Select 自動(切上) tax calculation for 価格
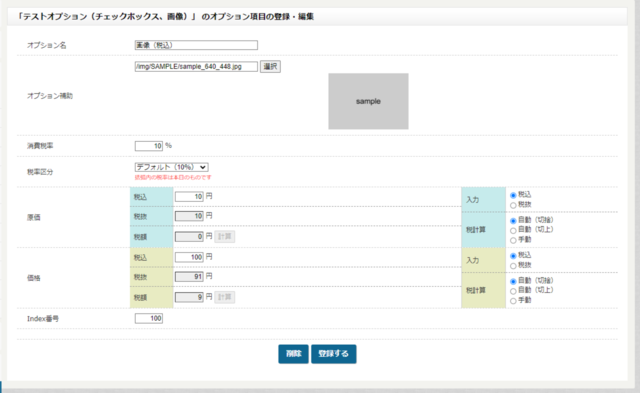The width and height of the screenshot is (640, 393). 513,291
